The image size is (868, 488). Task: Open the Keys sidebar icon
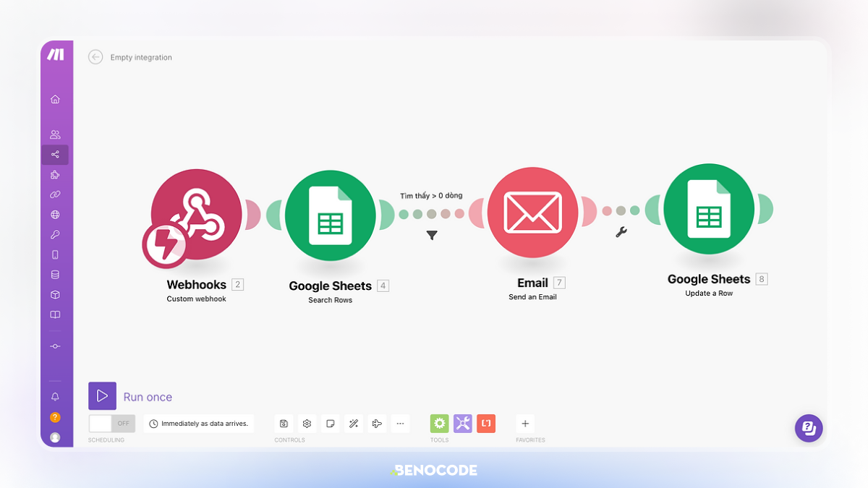click(55, 235)
